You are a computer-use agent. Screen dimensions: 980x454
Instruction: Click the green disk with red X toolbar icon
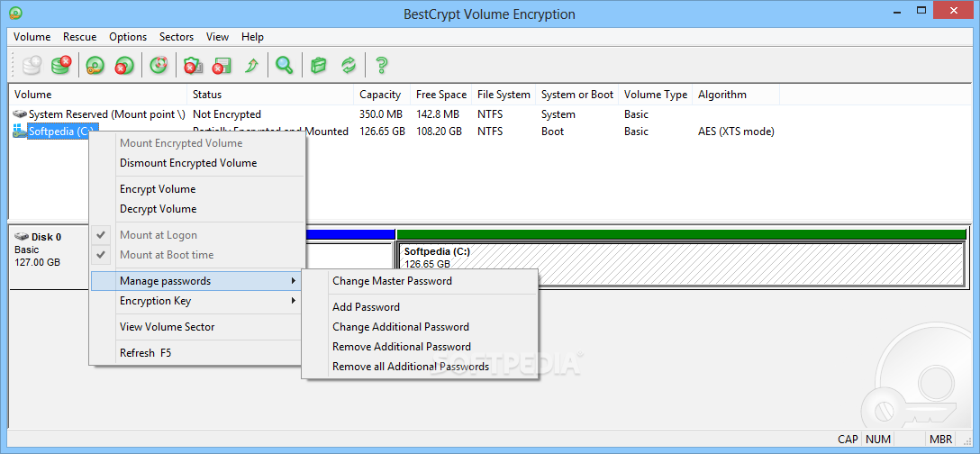(123, 65)
